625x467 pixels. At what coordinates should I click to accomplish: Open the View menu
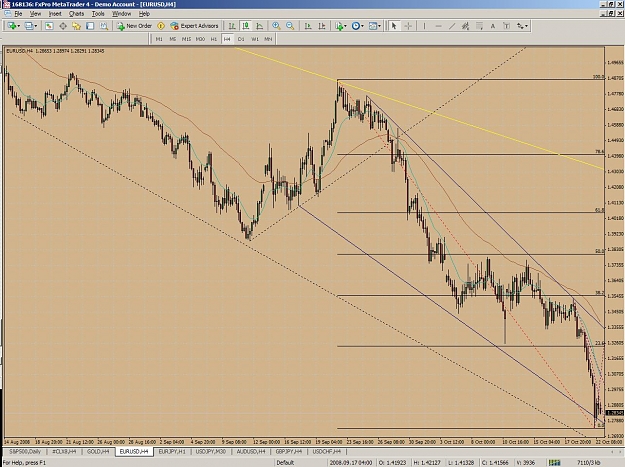[35, 14]
